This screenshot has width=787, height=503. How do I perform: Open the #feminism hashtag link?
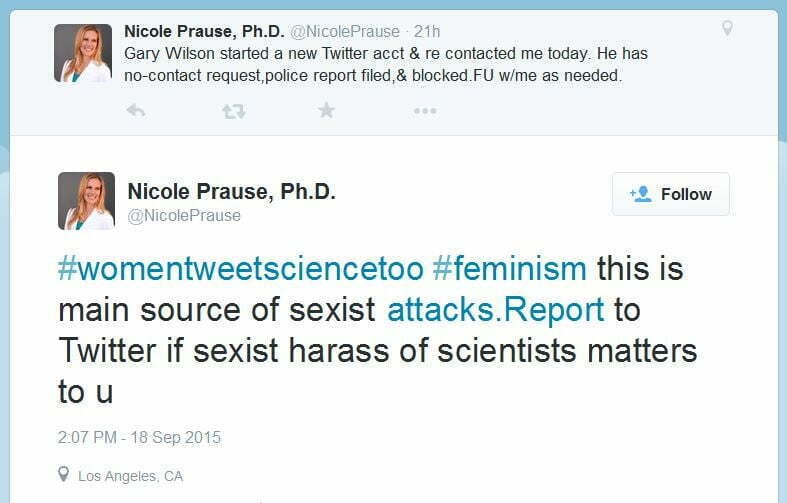click(x=510, y=269)
